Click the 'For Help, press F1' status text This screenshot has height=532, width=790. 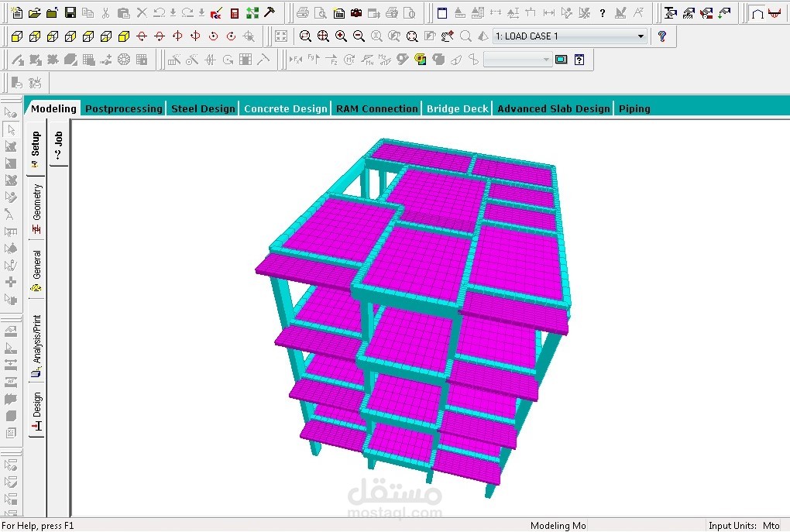(38, 526)
